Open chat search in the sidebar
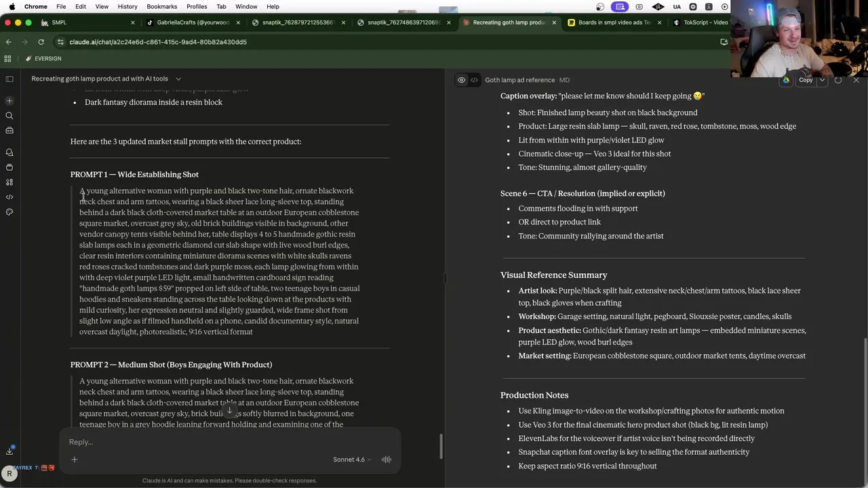The width and height of the screenshot is (868, 488). 9,116
